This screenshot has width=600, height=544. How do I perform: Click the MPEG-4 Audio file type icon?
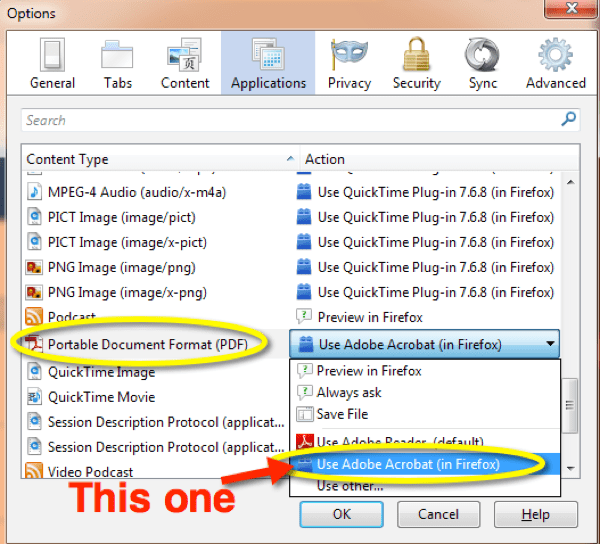(x=34, y=192)
